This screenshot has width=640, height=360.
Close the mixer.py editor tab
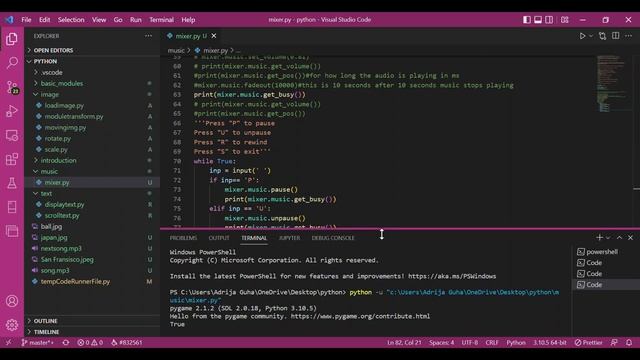(x=213, y=36)
